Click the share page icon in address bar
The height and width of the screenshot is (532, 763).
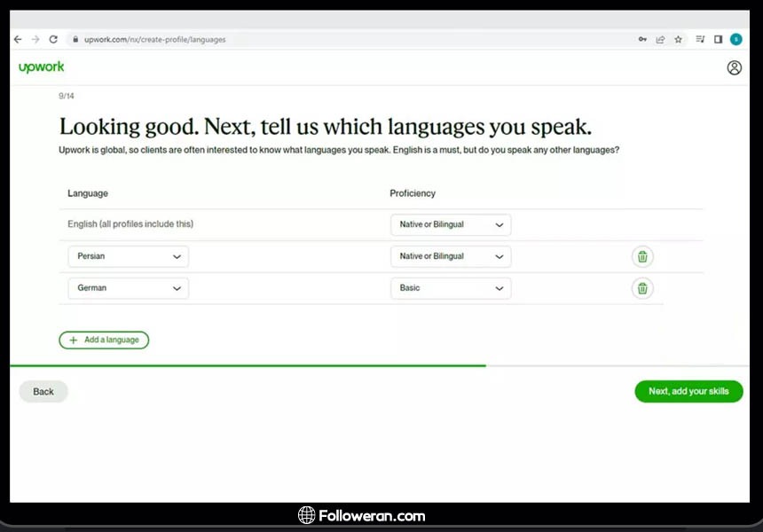click(x=660, y=39)
